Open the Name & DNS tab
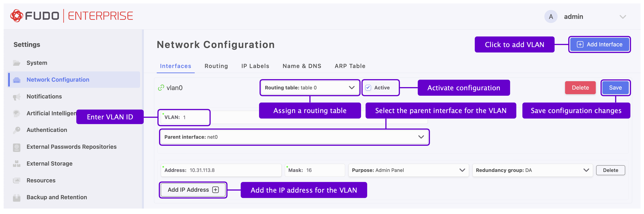 click(x=302, y=66)
